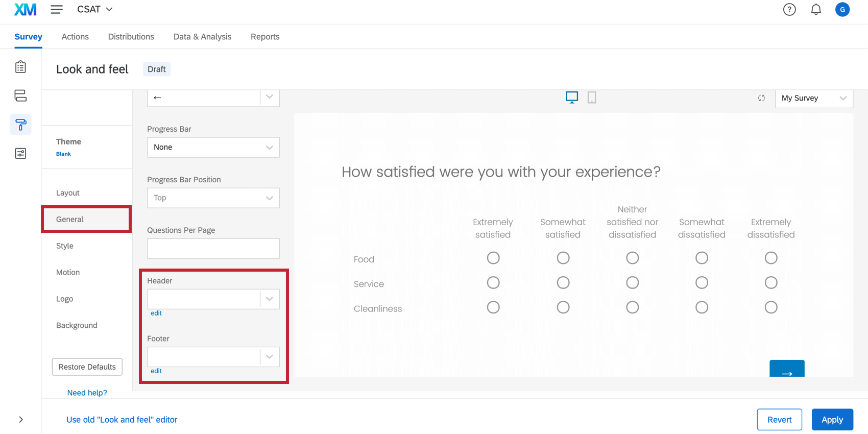Click the Apply button

(x=832, y=420)
